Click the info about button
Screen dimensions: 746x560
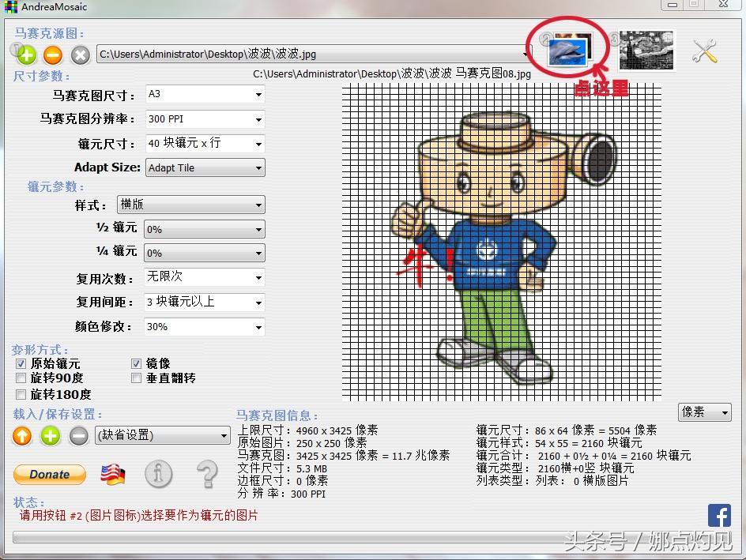point(158,474)
